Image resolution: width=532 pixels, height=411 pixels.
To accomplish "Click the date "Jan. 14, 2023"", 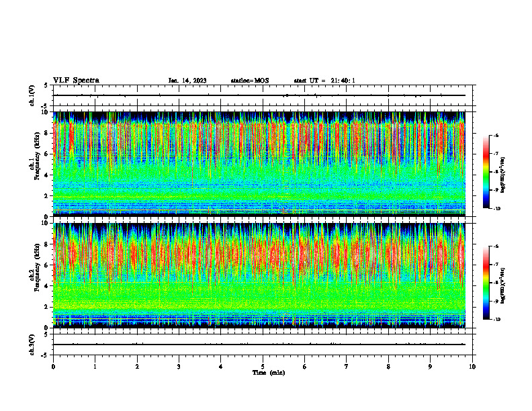I will point(187,81).
